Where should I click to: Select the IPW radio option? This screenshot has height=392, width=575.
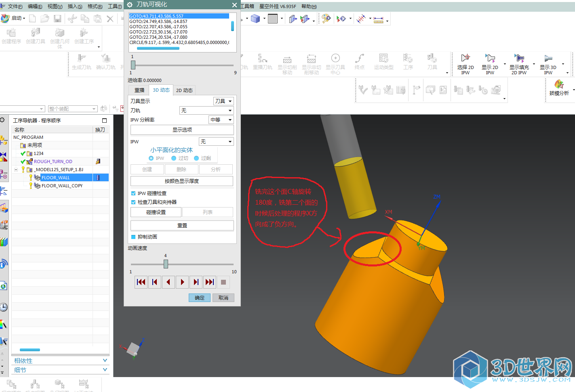(x=151, y=158)
